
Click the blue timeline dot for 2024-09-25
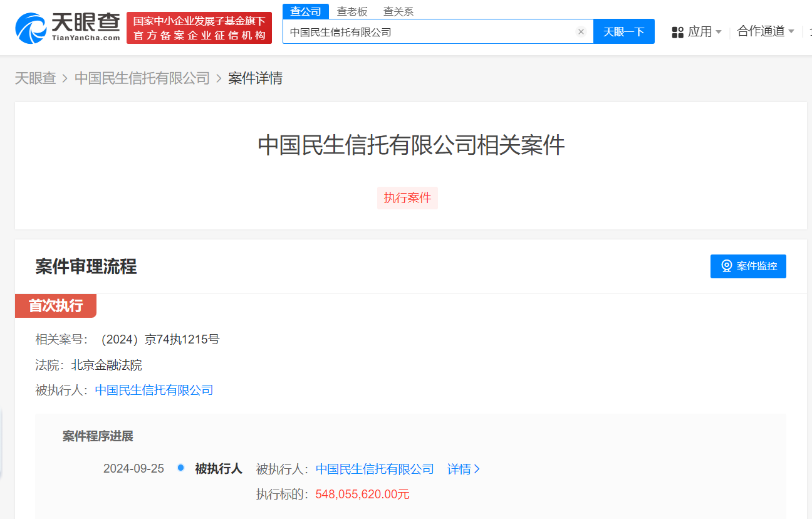[180, 468]
